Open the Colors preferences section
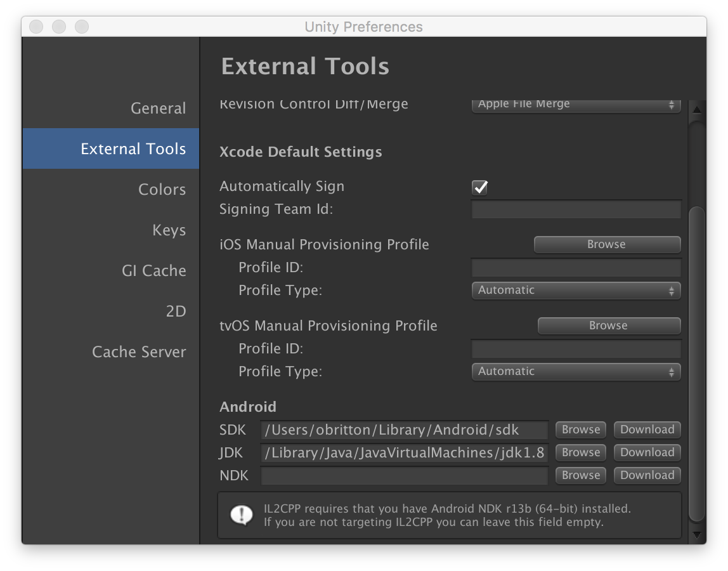Image resolution: width=728 pixels, height=571 pixels. [162, 189]
